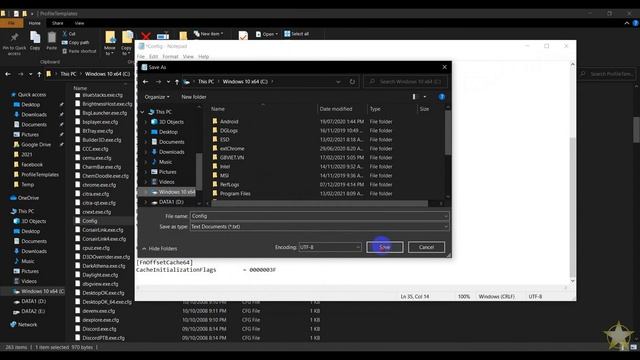
Task: Click refresh icon in Save As address bar
Action: (352, 82)
